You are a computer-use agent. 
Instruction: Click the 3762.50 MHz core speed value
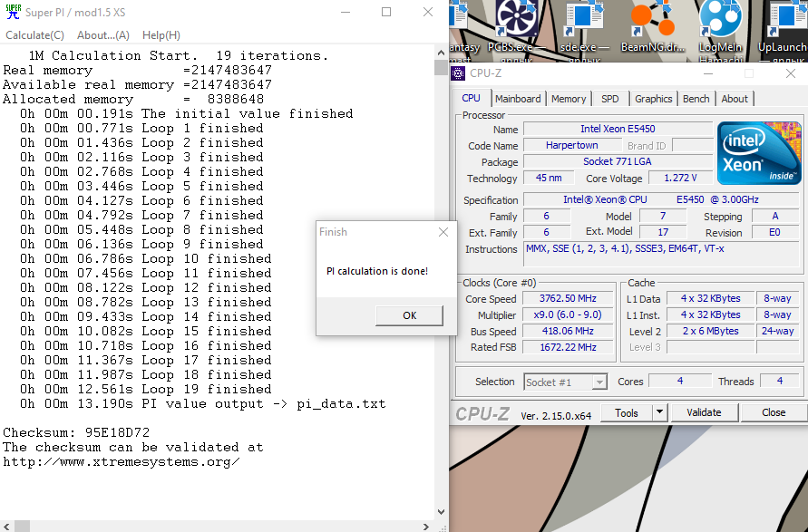click(568, 299)
